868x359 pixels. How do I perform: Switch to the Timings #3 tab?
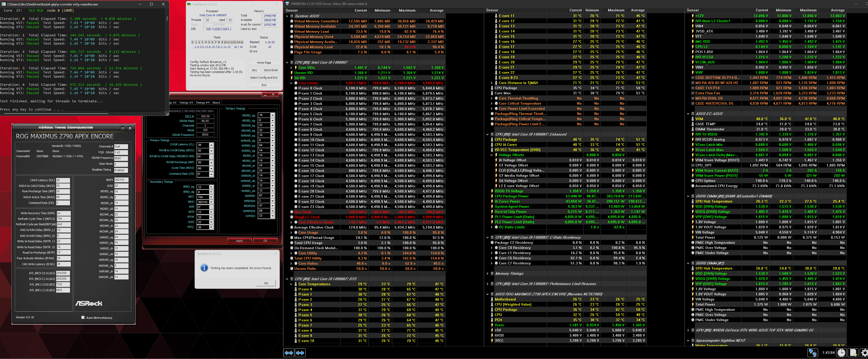point(186,102)
